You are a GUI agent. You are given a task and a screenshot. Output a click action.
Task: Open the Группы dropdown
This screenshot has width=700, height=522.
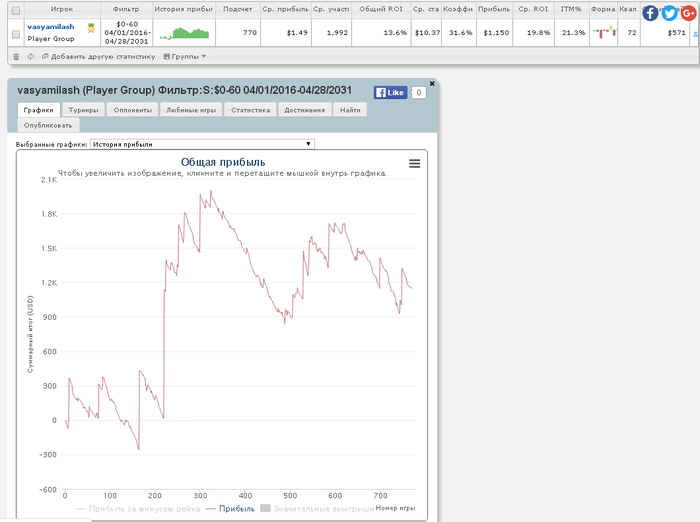point(185,57)
